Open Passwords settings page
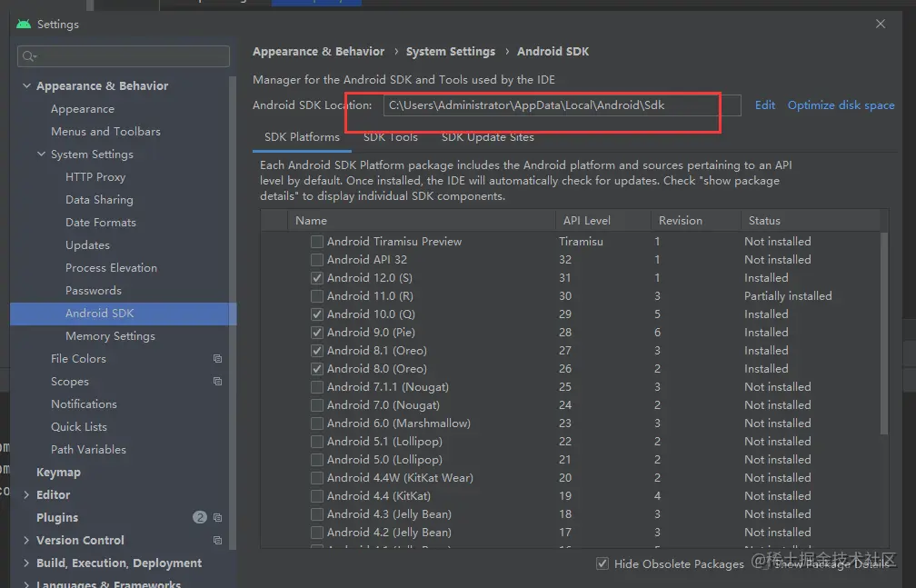916x588 pixels. click(94, 291)
